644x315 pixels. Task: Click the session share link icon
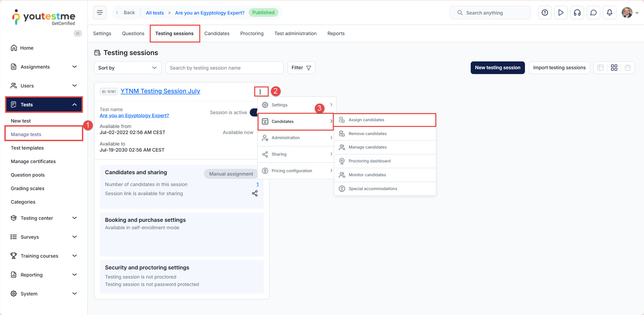255,193
